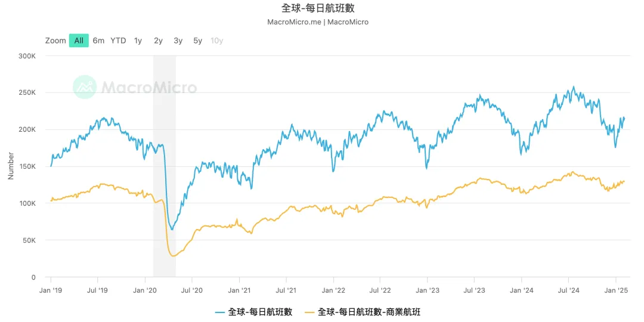Click the chart title 全球-每日航班數
The image size is (644, 322).
tap(322, 8)
